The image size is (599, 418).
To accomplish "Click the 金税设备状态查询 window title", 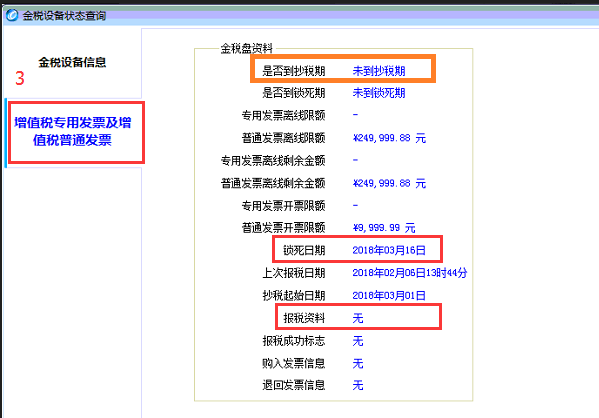I will point(64,16).
